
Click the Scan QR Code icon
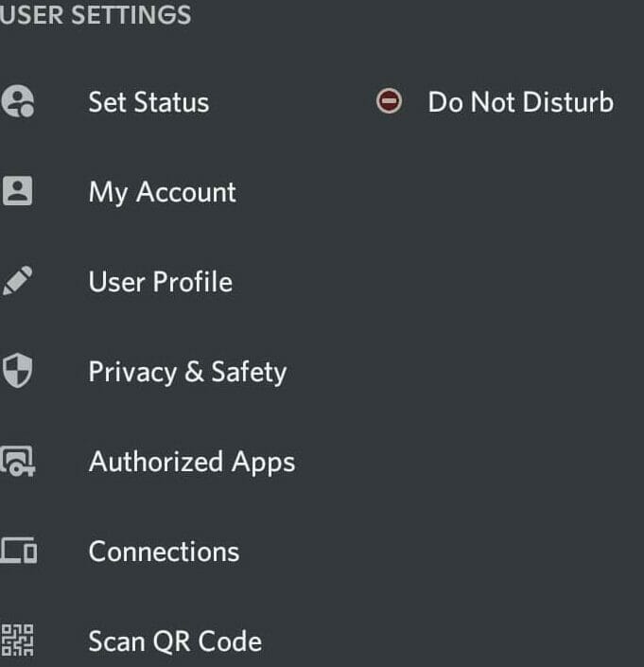tap(17, 641)
